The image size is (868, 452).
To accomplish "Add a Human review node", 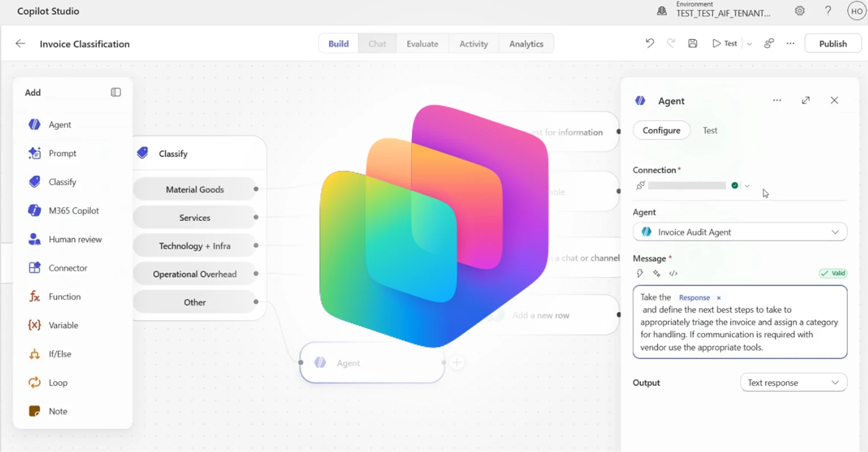I will click(x=65, y=239).
